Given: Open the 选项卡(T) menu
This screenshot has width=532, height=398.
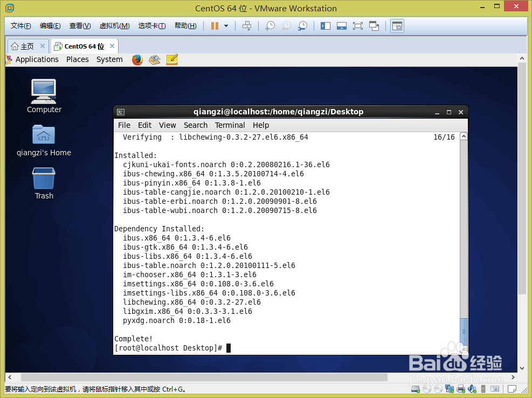Looking at the screenshot, I should tap(152, 26).
